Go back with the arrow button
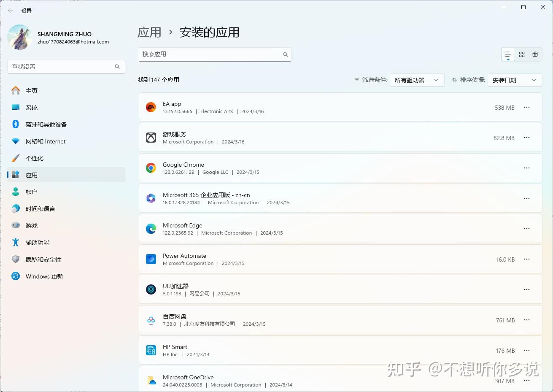This screenshot has height=392, width=553. click(11, 11)
